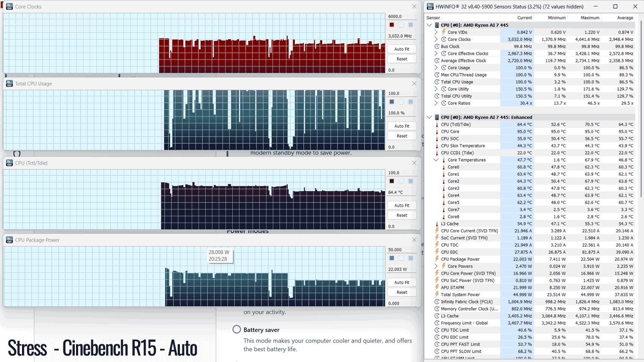644x362 pixels.
Task: Click the CPU (Tctl/Tdie) graph window icon
Action: (9, 163)
